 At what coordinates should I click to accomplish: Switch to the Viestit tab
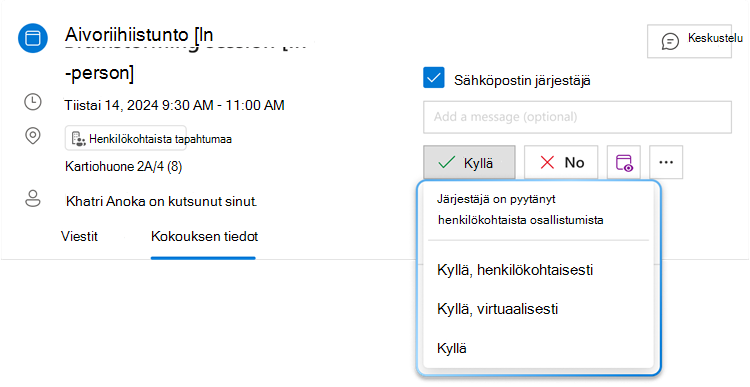click(79, 236)
